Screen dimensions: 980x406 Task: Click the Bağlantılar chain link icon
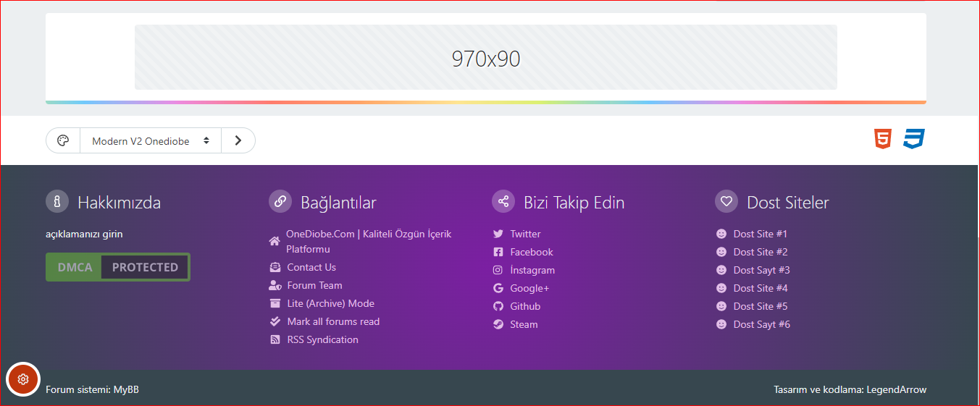280,202
